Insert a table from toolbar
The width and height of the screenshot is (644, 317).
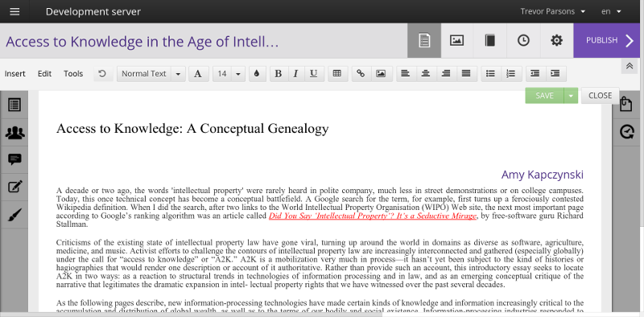337,74
